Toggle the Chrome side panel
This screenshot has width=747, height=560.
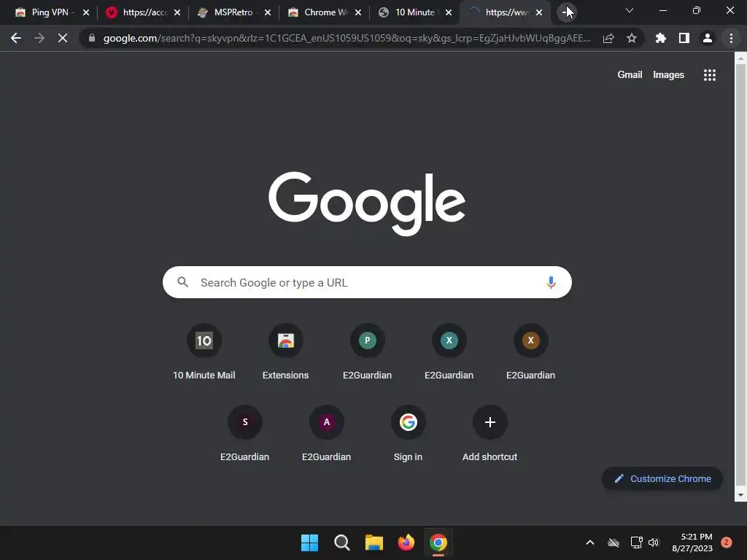684,38
